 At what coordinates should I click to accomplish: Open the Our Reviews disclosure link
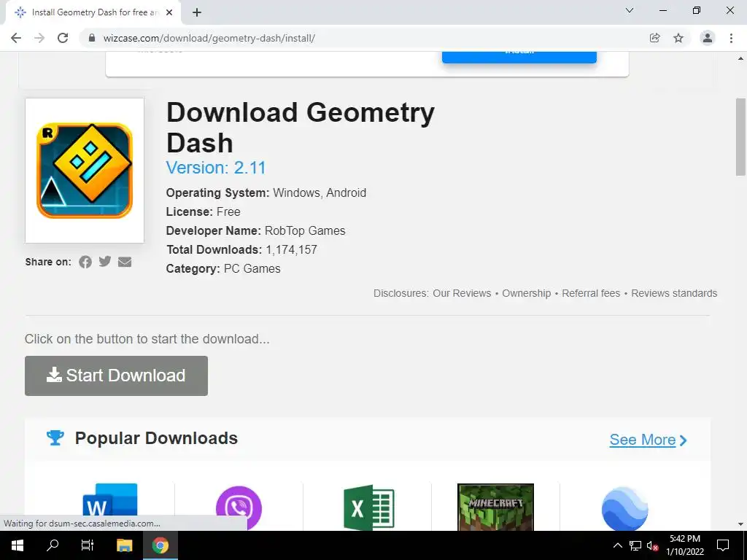click(x=462, y=293)
